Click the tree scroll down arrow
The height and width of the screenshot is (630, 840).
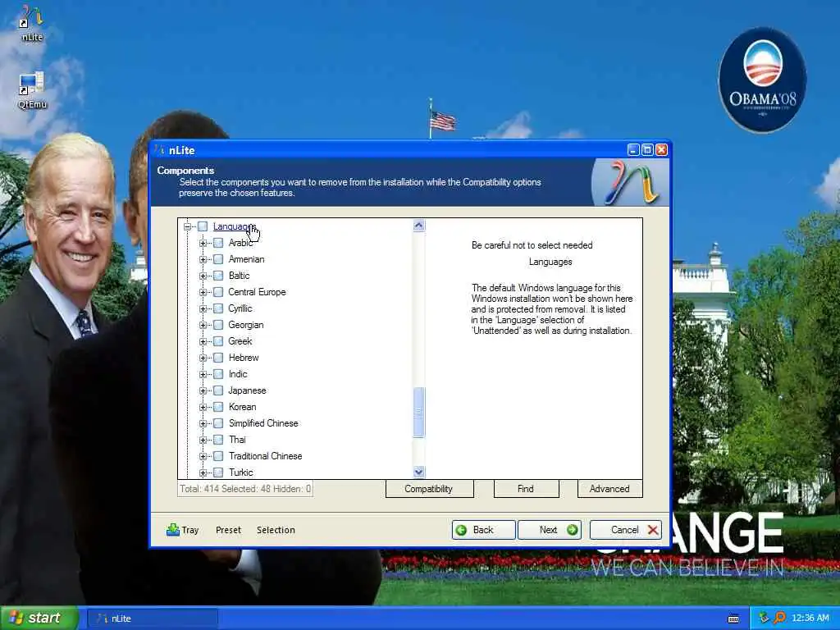click(419, 472)
